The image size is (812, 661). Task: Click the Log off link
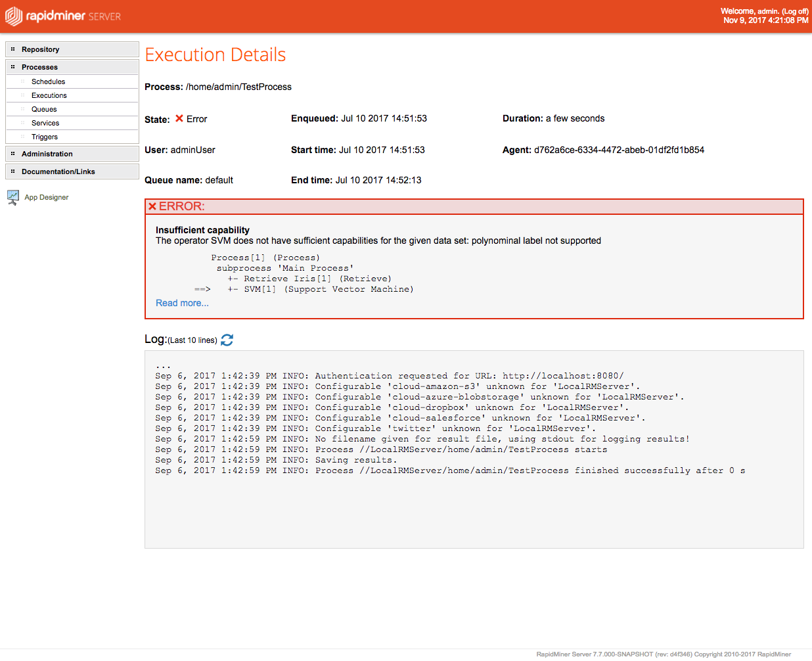point(795,11)
